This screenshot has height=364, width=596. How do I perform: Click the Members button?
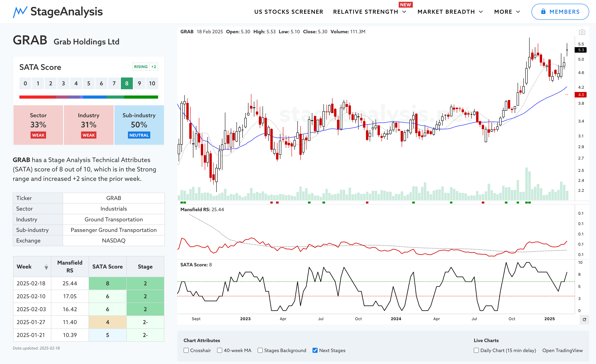(x=560, y=12)
